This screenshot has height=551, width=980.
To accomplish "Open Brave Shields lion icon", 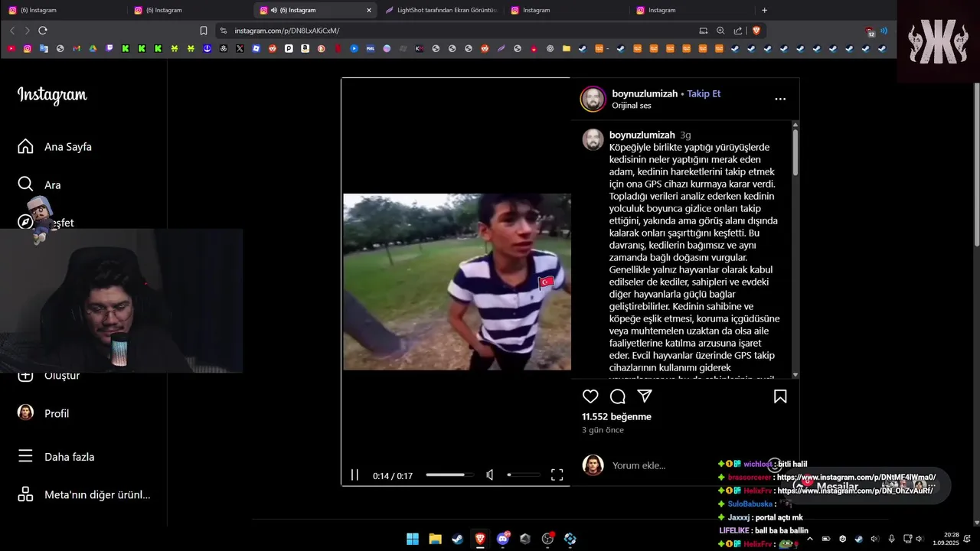I will [x=756, y=31].
